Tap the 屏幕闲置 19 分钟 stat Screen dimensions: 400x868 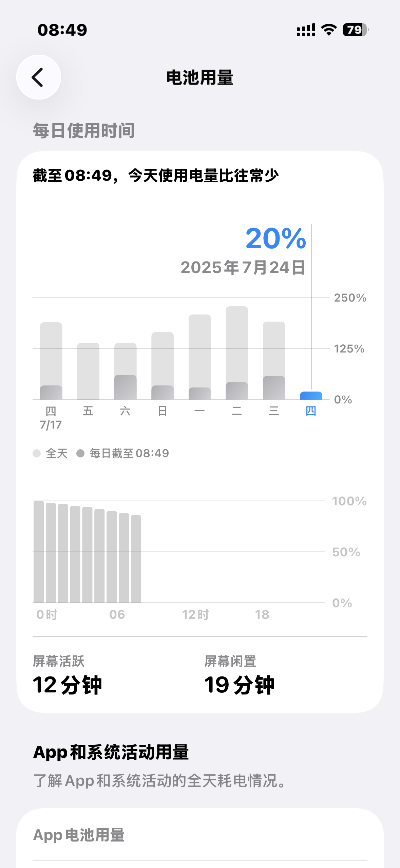click(x=239, y=675)
